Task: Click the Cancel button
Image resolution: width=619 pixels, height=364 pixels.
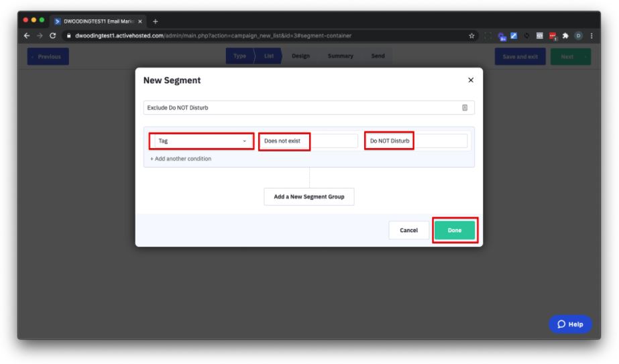Action: coord(408,230)
